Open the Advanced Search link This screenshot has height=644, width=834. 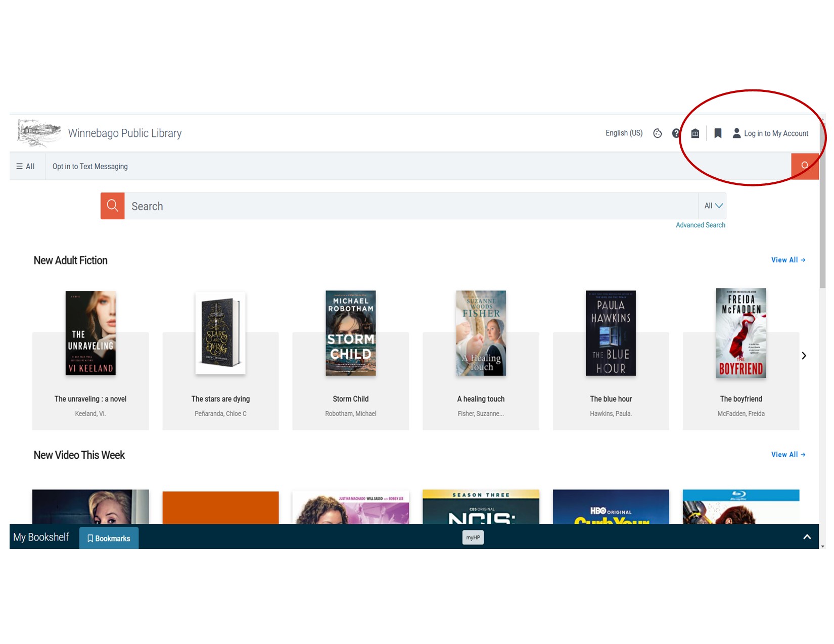(x=700, y=225)
